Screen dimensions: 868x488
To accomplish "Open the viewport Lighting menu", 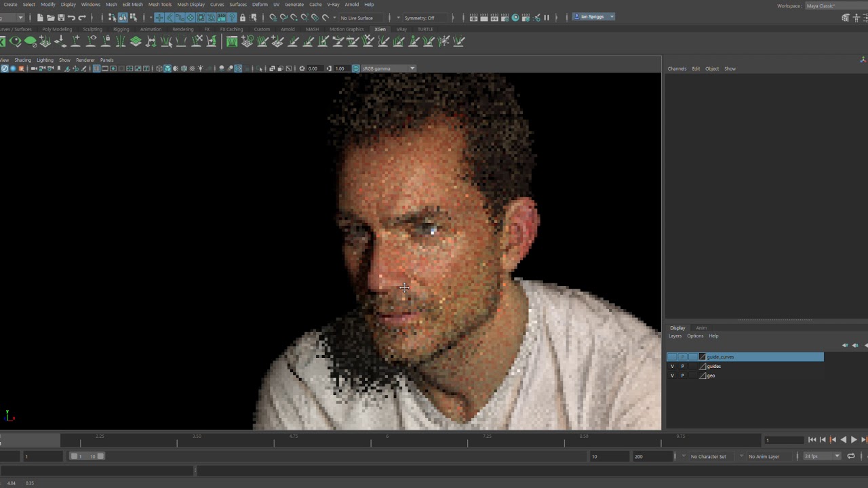I will (45, 60).
